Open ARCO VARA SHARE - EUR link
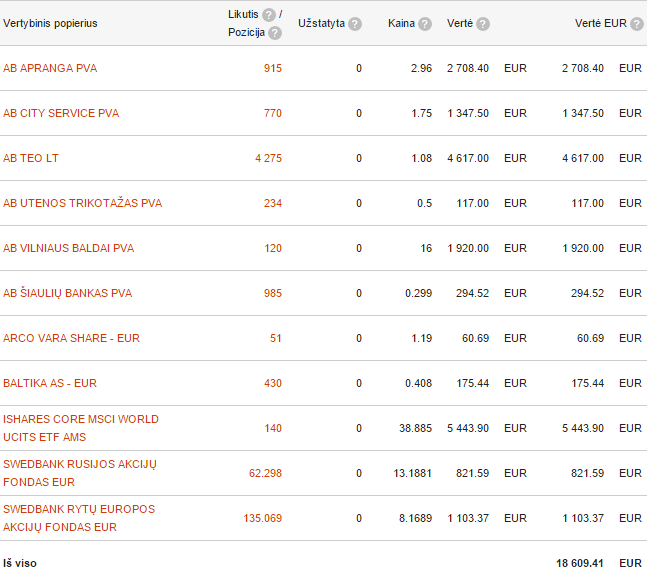This screenshot has height=575, width=647. 71,338
